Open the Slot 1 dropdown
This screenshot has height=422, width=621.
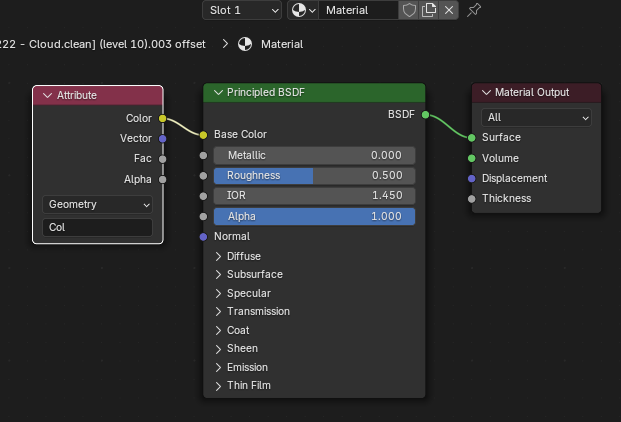(242, 10)
